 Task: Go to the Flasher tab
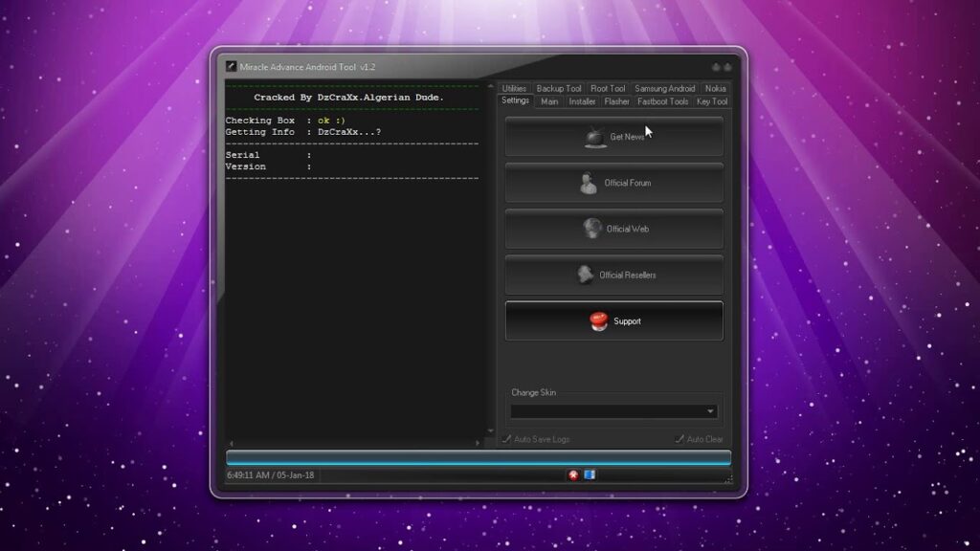[616, 101]
